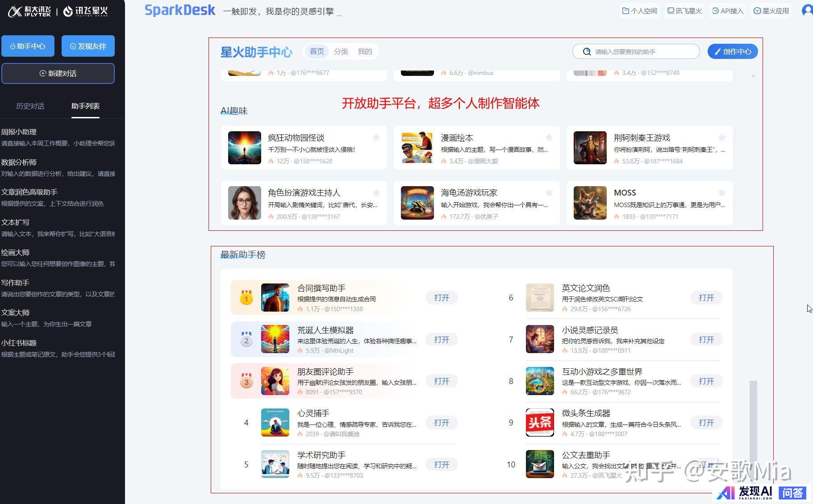
Task: Click the 角色扮演游戏主持人 portrait icon
Action: coord(245,203)
